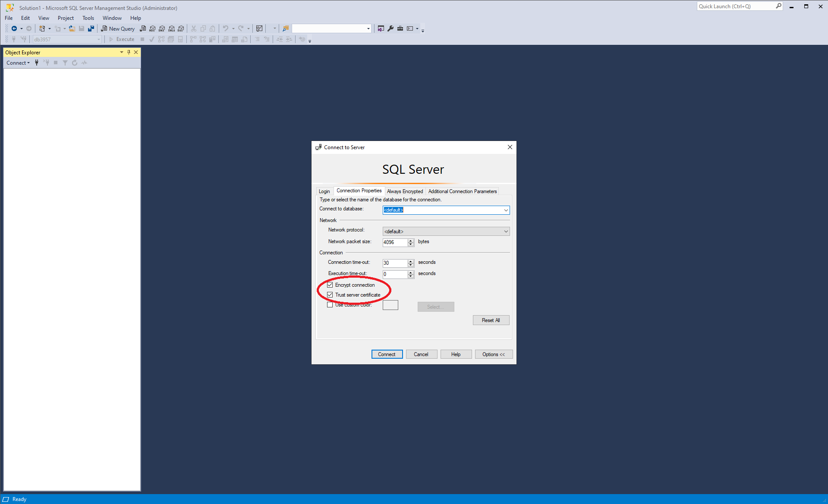Viewport: 828px width, 504px height.
Task: Close the Connect to Server dialog
Action: point(510,147)
